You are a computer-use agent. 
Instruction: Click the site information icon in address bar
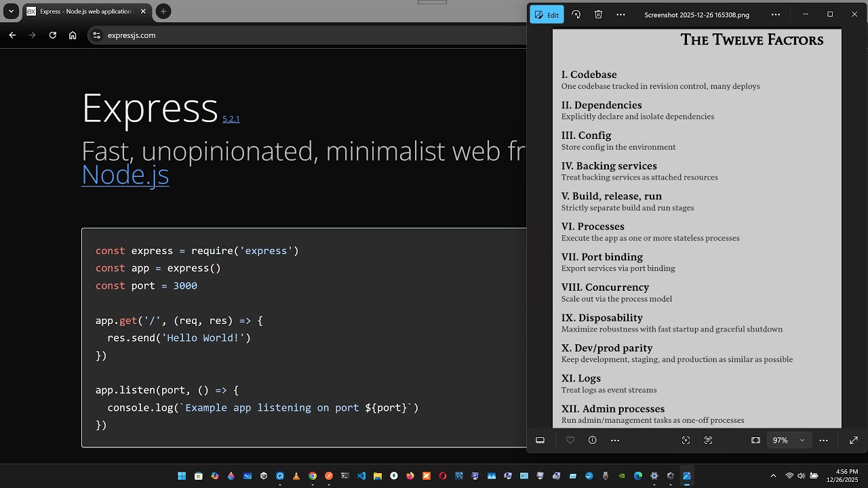(x=96, y=35)
